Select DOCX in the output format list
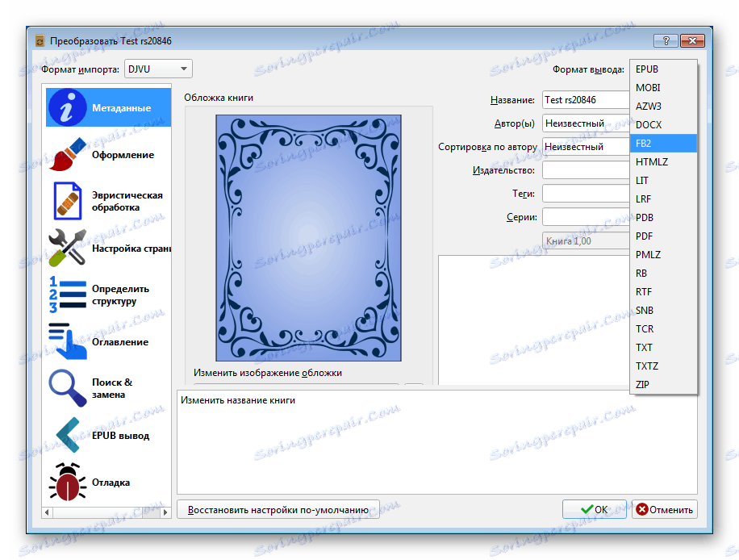 click(x=663, y=125)
